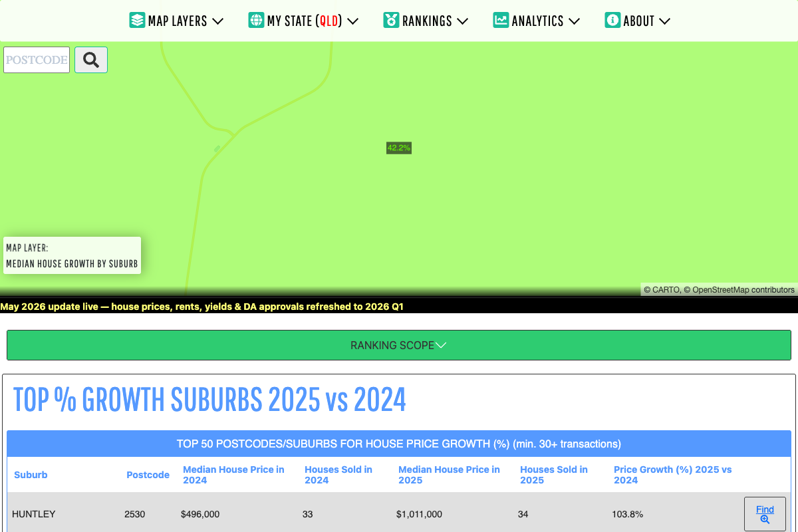
Task: Expand the Analytics chevron arrow
Action: [x=574, y=21]
